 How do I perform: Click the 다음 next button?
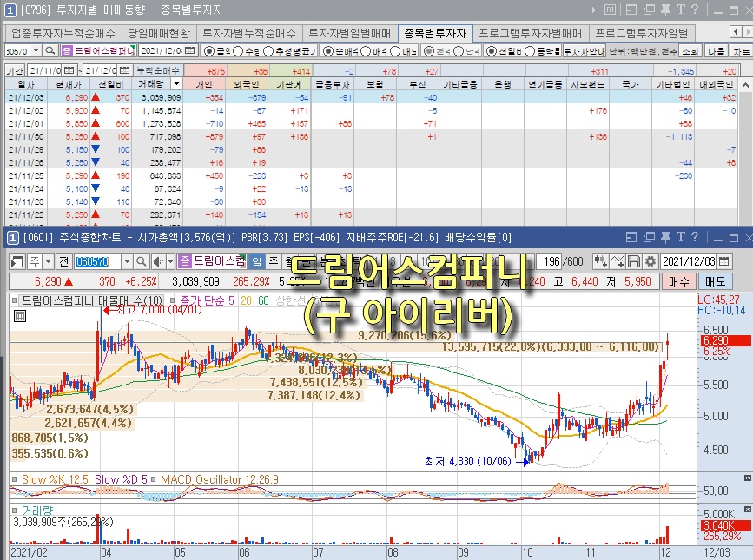coord(716,50)
